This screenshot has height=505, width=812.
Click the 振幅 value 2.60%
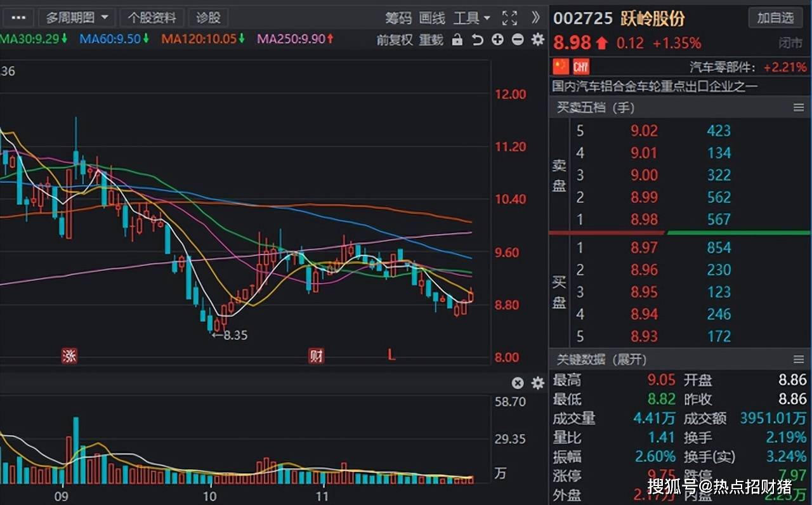click(x=655, y=456)
